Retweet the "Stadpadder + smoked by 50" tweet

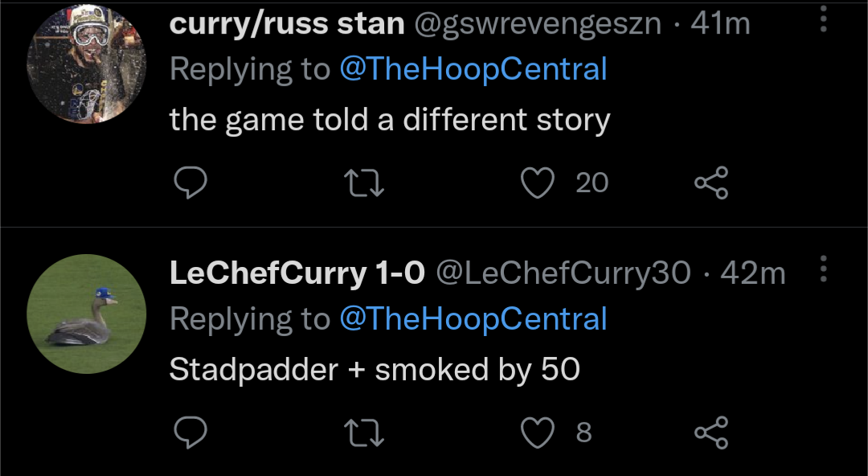click(366, 433)
